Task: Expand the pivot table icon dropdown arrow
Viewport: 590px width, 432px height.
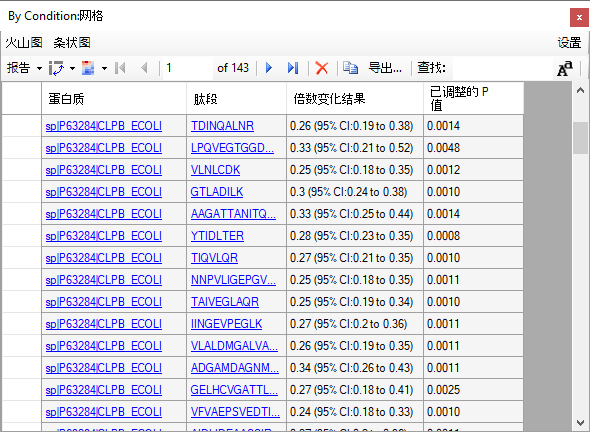Action: [x=104, y=68]
